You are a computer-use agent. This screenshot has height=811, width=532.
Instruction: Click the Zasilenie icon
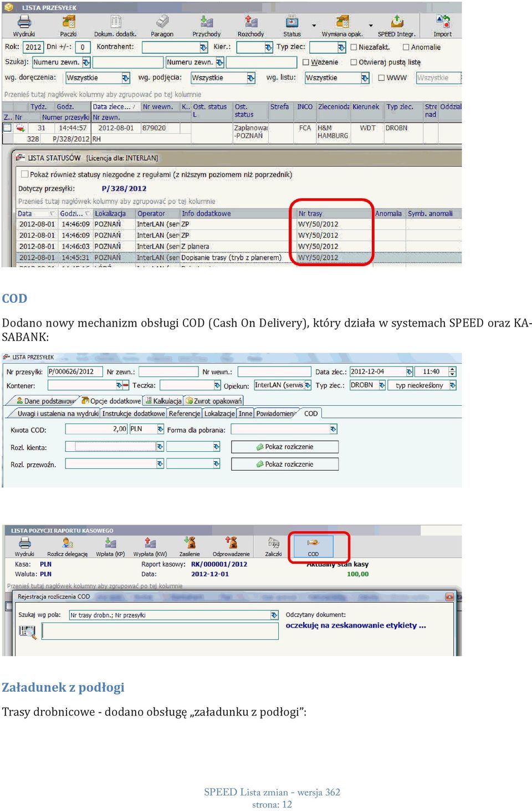click(190, 547)
